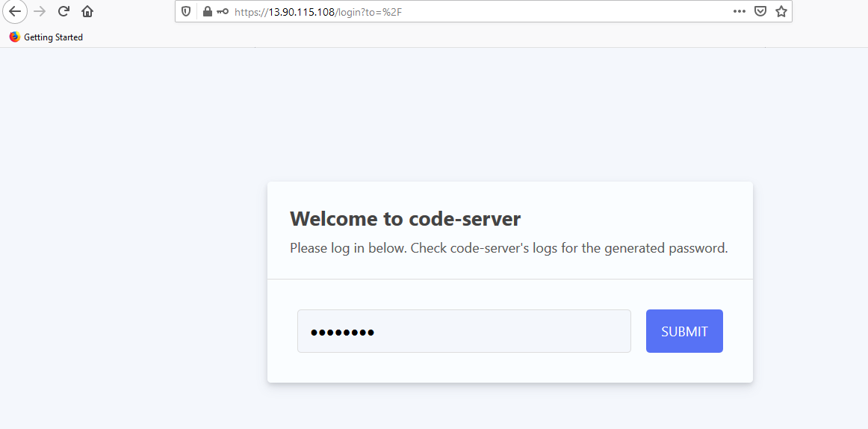This screenshot has height=429, width=868.
Task: Click the 'Please log in below' instruction text
Action: (x=509, y=248)
